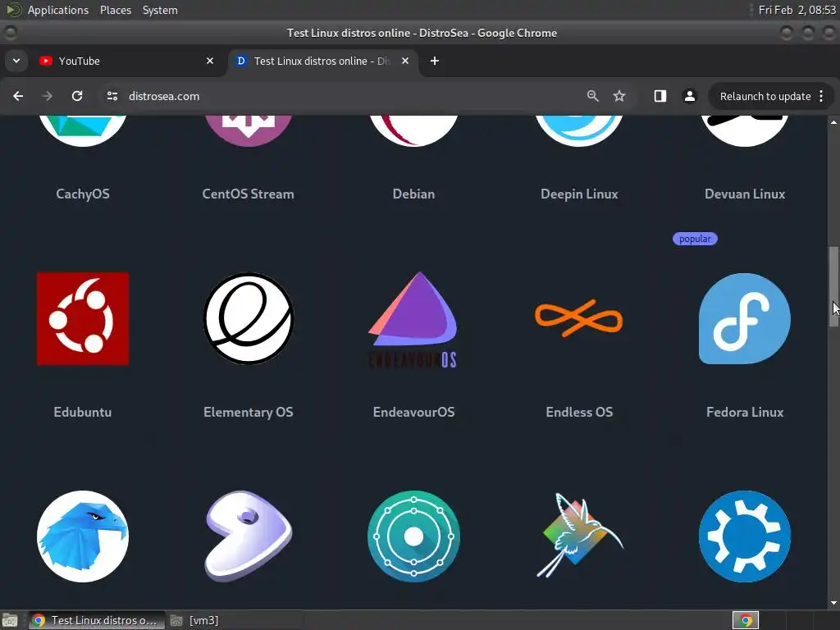Switch to the YouTube tab
The height and width of the screenshot is (630, 840).
pos(126,61)
